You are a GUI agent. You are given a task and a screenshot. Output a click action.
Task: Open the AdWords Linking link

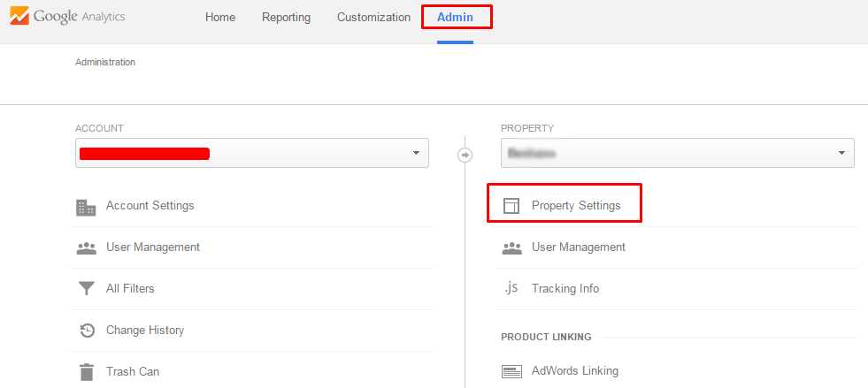tap(574, 371)
